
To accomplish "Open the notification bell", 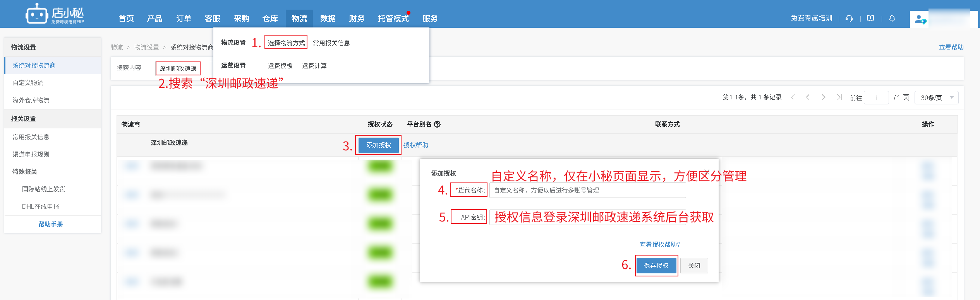I will (892, 18).
